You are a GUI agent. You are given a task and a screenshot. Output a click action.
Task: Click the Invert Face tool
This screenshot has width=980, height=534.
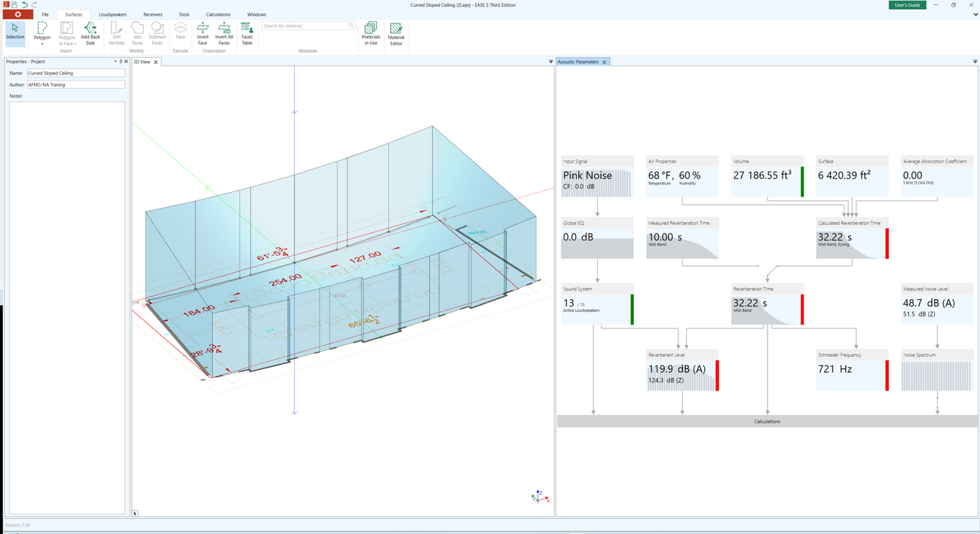[203, 32]
